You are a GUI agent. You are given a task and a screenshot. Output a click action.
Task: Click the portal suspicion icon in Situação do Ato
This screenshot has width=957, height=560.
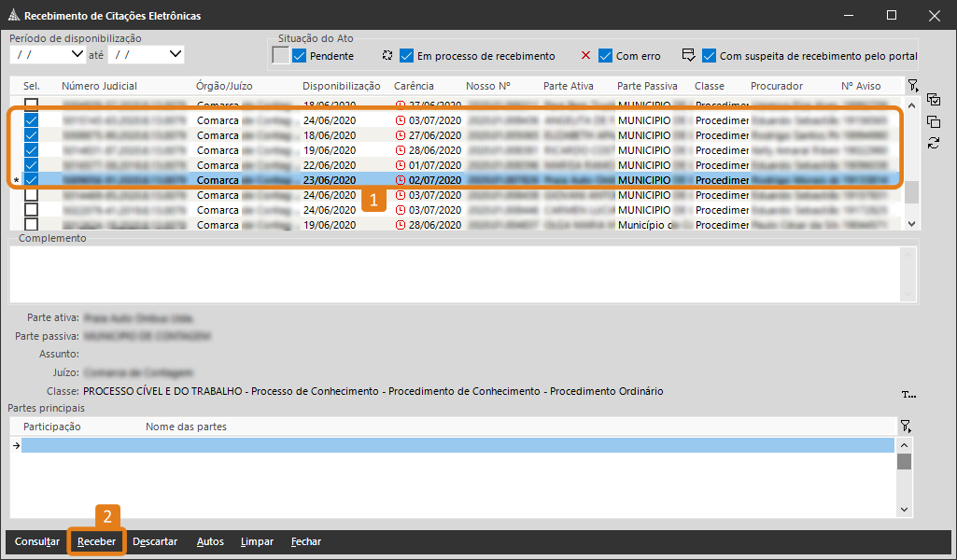pos(689,56)
